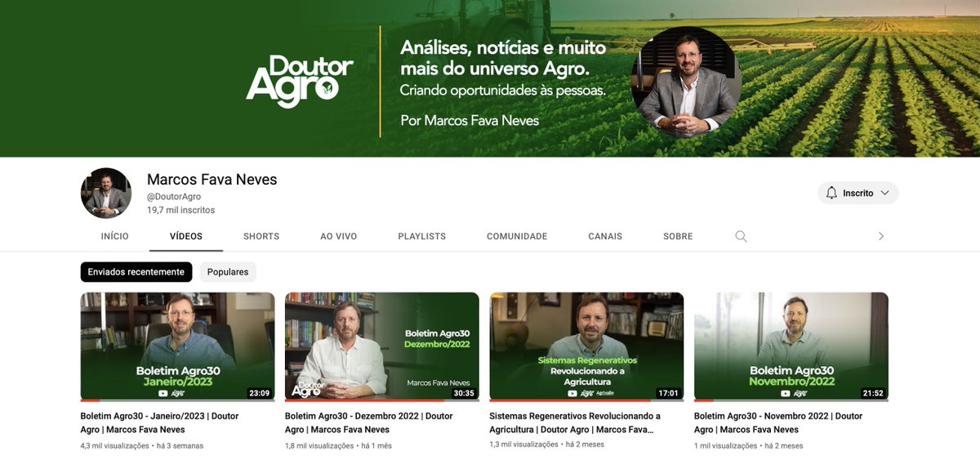Open the Boletim Agro30 Janeiro/2023 thumbnail
980x460 pixels.
click(x=177, y=346)
